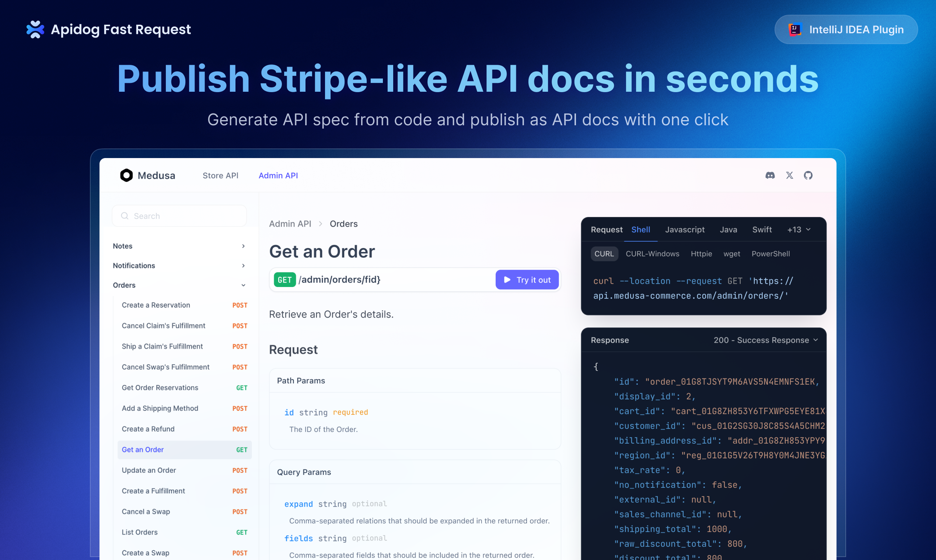Open the Admin API tab
The width and height of the screenshot is (936, 560).
coord(278,175)
